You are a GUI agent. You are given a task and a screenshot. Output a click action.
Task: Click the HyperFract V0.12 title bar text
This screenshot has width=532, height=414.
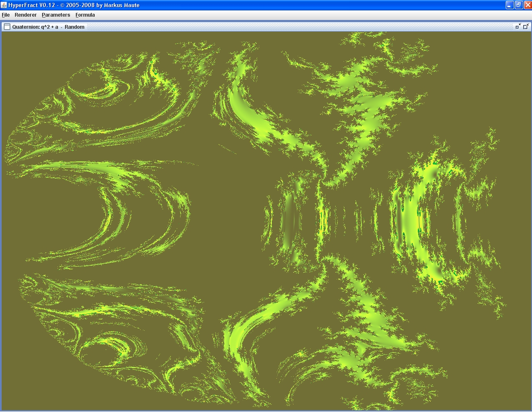point(74,5)
